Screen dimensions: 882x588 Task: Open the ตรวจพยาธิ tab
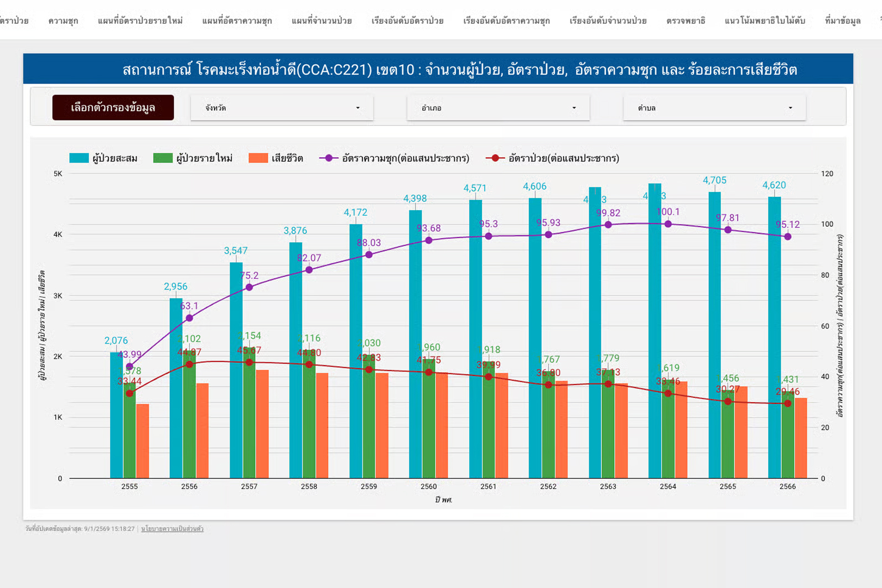[686, 21]
